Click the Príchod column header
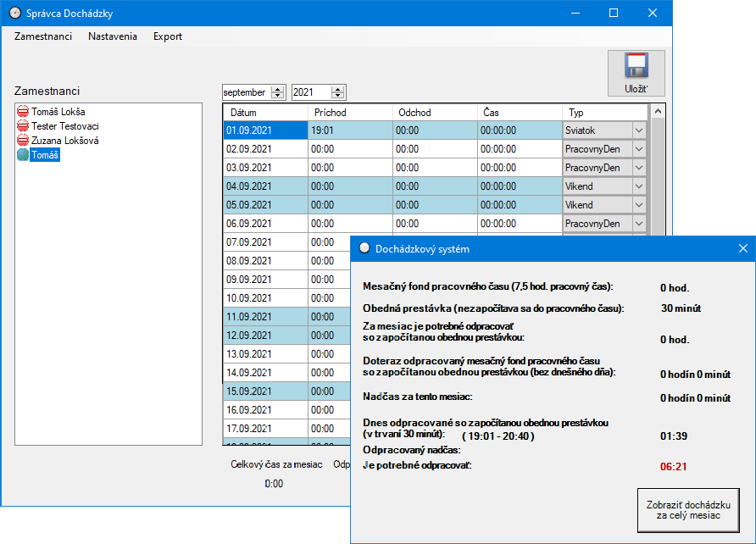The width and height of the screenshot is (756, 544). tap(350, 113)
